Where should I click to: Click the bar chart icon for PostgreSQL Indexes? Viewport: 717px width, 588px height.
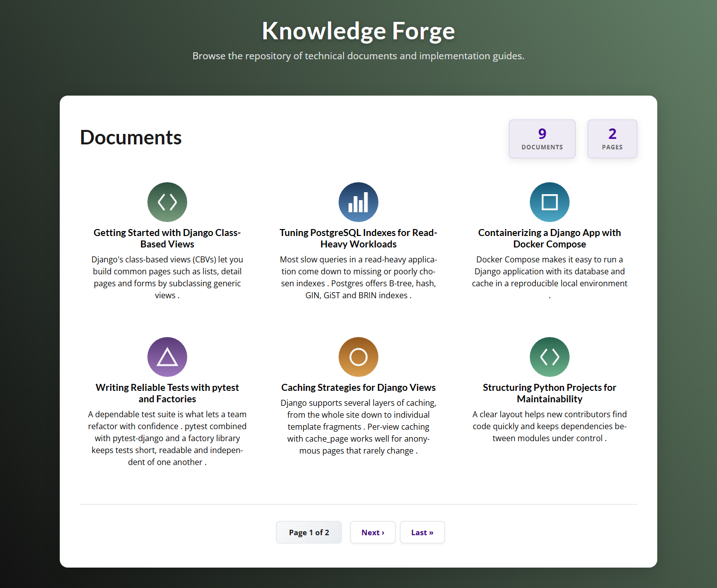[x=358, y=202]
